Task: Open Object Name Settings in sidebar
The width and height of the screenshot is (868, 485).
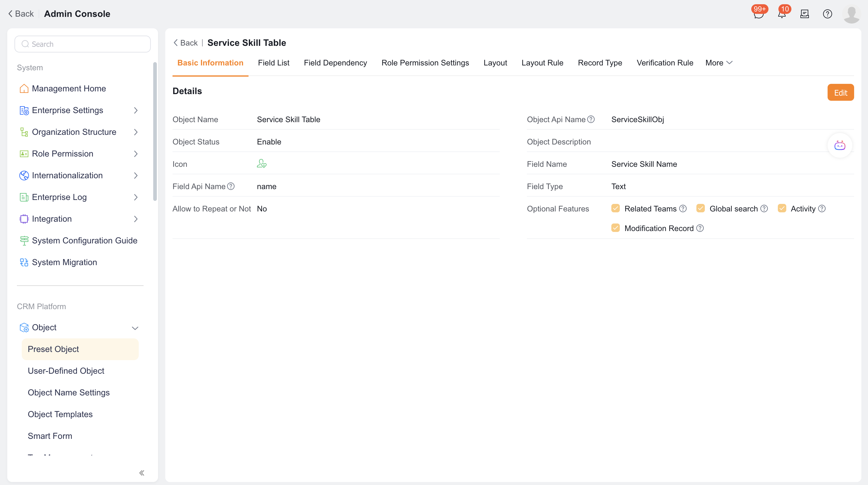Action: tap(69, 393)
